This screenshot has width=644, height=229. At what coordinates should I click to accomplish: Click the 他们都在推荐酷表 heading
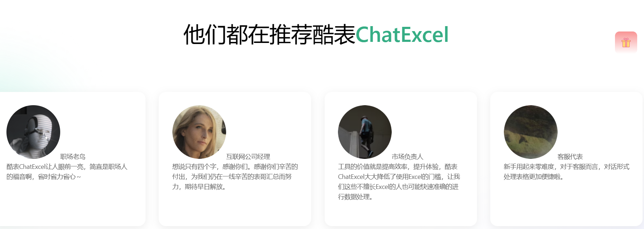(x=269, y=35)
